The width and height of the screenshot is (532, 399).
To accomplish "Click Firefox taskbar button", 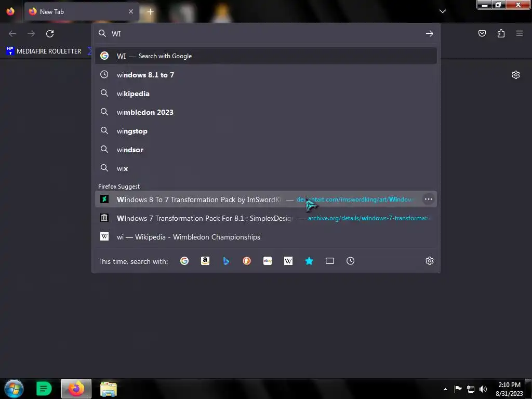I will [76, 389].
